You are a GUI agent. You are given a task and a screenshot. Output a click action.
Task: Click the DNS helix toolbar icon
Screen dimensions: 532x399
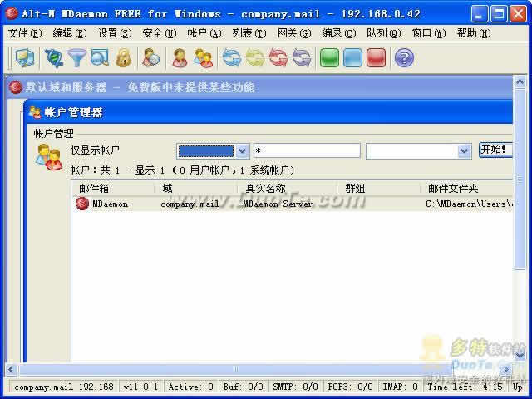pyautogui.click(x=53, y=57)
